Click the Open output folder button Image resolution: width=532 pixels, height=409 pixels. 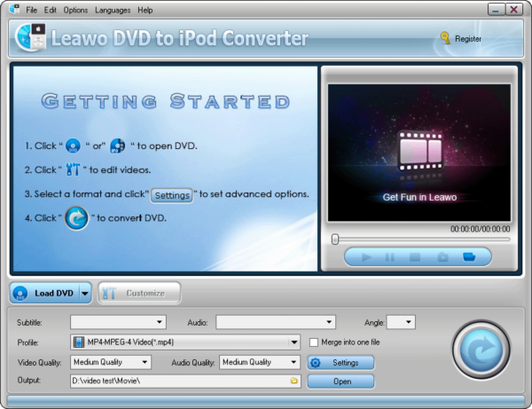tap(340, 381)
